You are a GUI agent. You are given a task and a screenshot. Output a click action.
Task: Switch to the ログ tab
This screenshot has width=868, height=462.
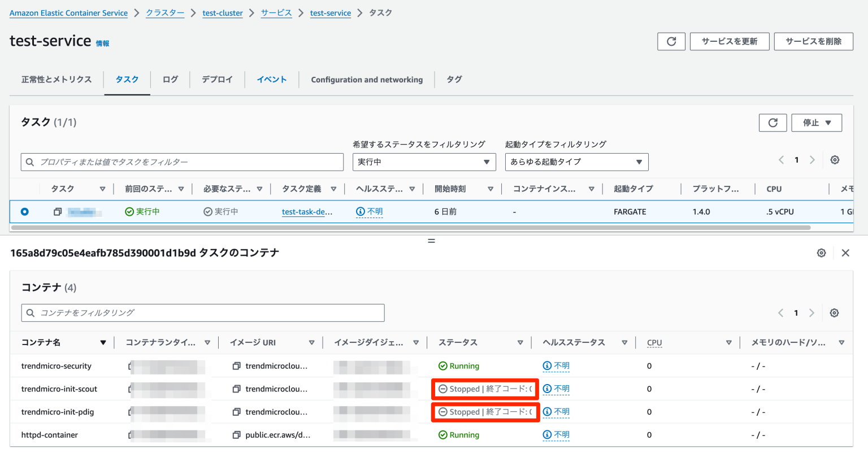(x=170, y=80)
